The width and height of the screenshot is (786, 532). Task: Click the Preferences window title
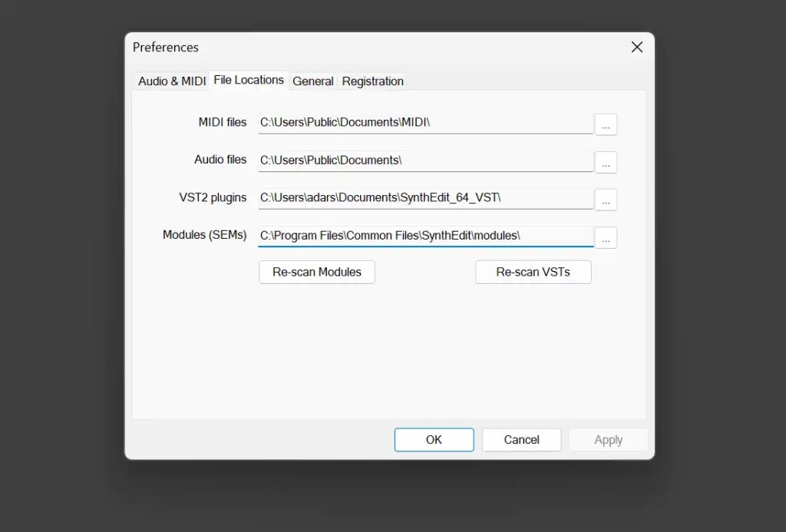[166, 47]
